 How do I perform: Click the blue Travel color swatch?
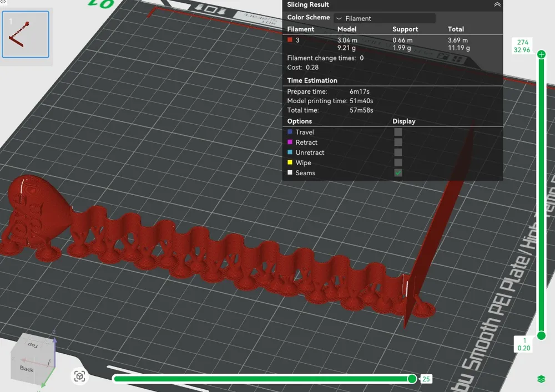tap(290, 132)
